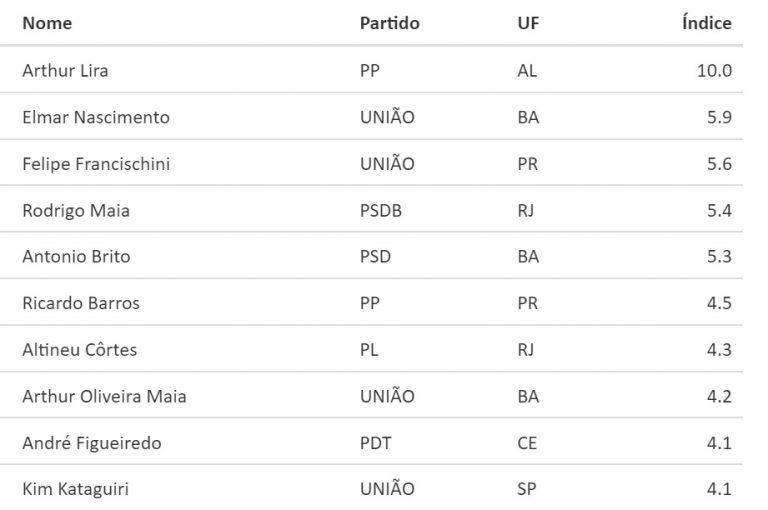The width and height of the screenshot is (768, 510).
Task: Choose Antonio Brito from the list
Action: [76, 257]
